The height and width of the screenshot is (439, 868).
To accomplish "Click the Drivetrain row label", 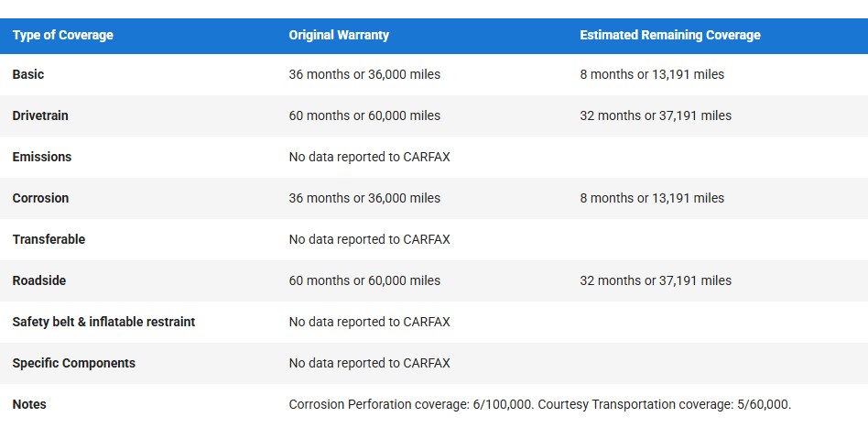I will pyautogui.click(x=40, y=115).
